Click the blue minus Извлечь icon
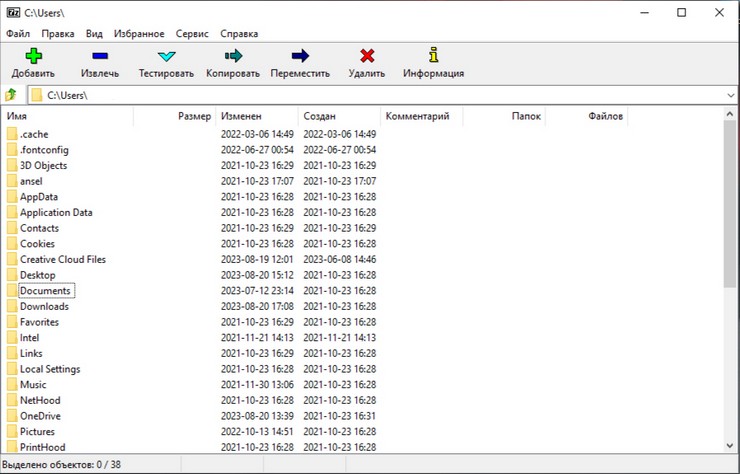740x474 pixels. coord(100,56)
